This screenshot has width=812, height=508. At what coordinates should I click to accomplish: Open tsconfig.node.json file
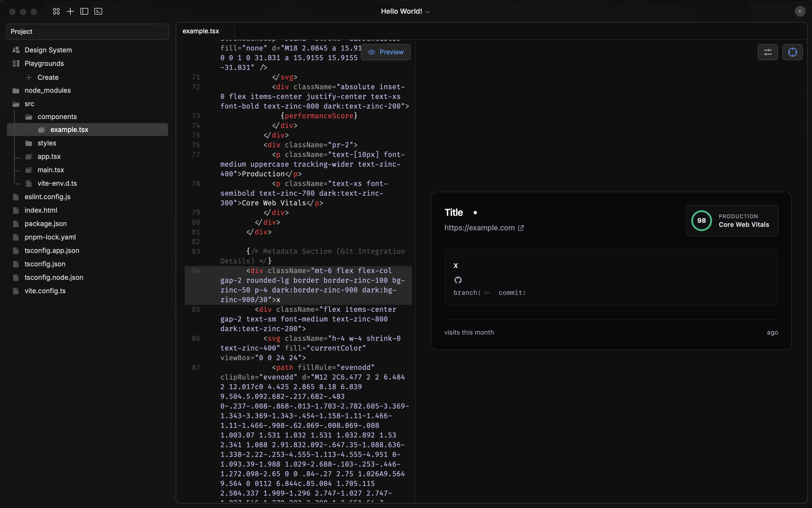(x=54, y=277)
